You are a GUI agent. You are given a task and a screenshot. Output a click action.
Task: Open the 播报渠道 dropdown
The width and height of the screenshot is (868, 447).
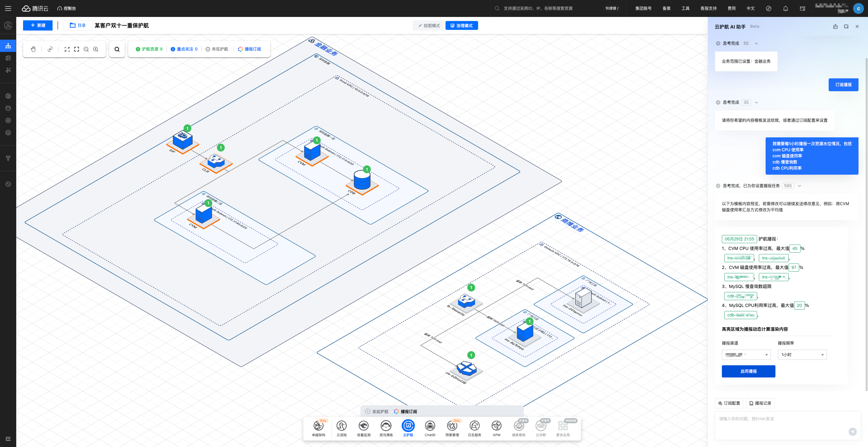[x=746, y=355]
